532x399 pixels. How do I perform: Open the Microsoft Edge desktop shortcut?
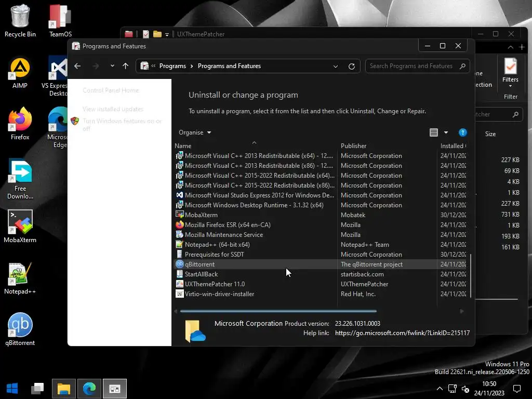(x=58, y=127)
